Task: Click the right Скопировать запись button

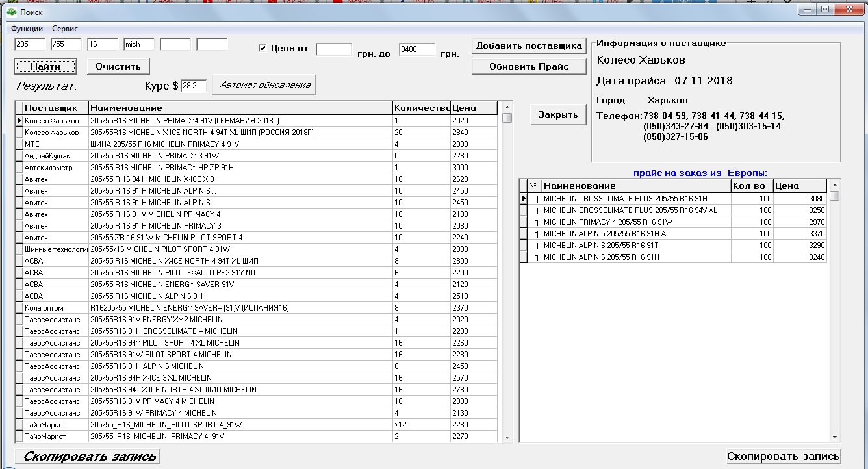Action: [783, 456]
